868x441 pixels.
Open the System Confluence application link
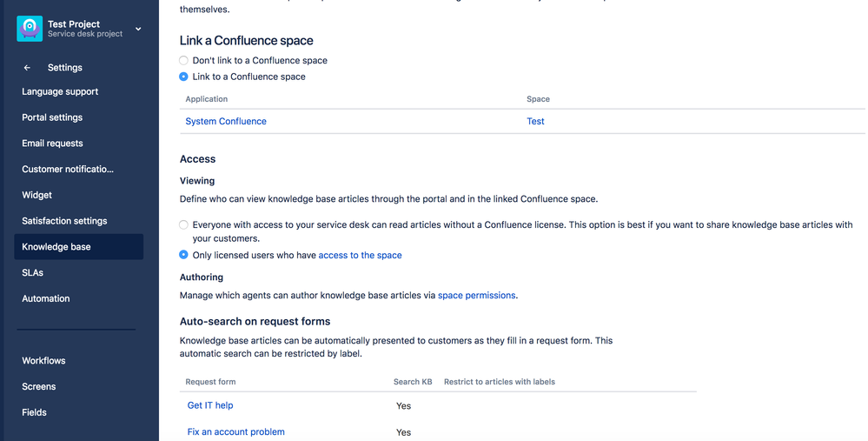tap(225, 121)
